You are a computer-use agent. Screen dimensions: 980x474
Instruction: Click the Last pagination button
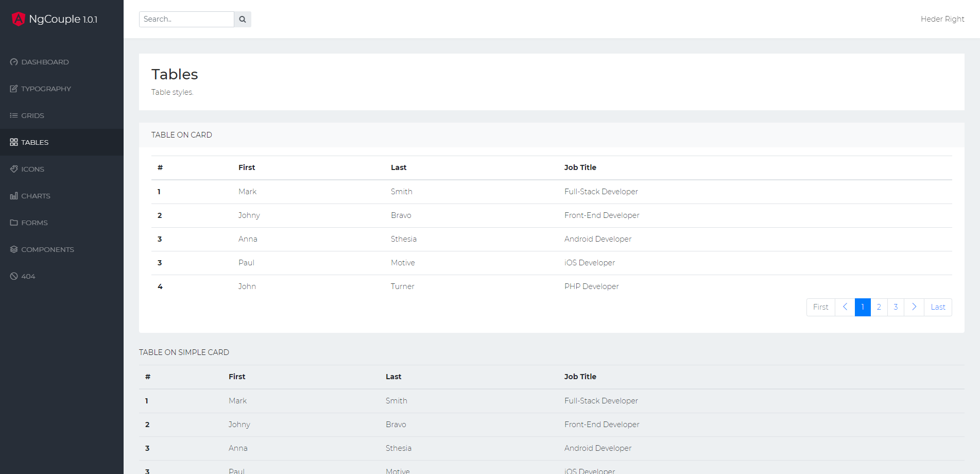click(938, 307)
